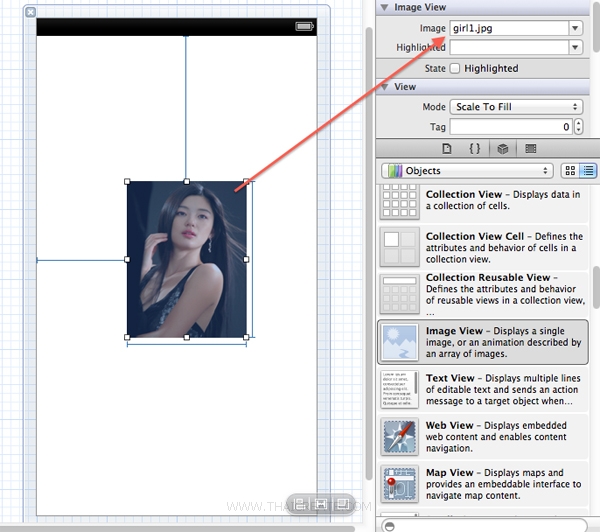This screenshot has height=532, width=600.
Task: Click the Tag number field
Action: [x=511, y=127]
